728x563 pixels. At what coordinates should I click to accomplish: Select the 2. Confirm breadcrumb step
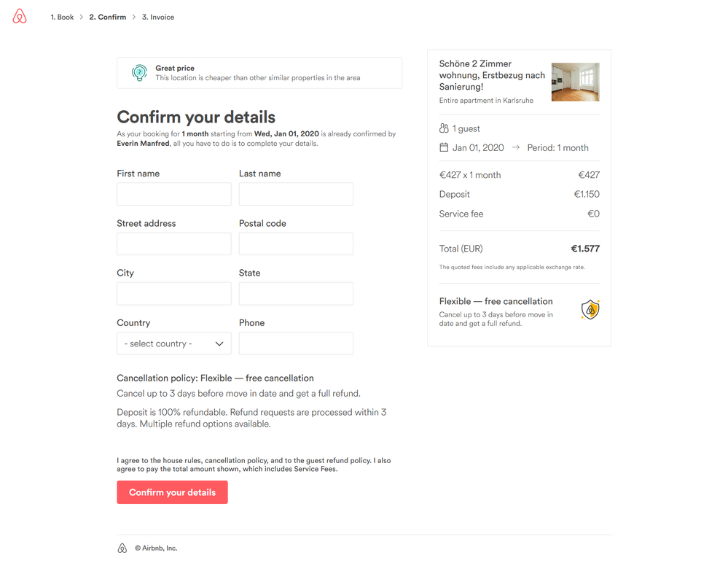[x=108, y=17]
